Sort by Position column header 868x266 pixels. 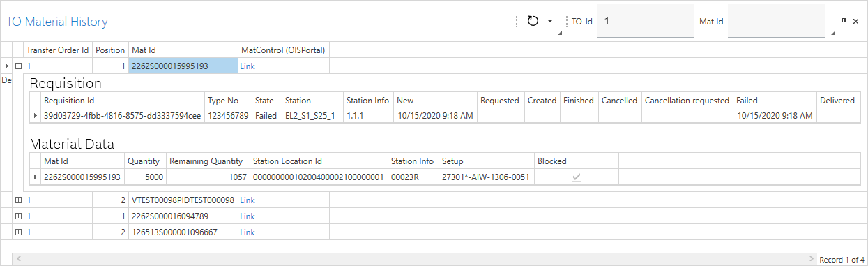tap(110, 50)
